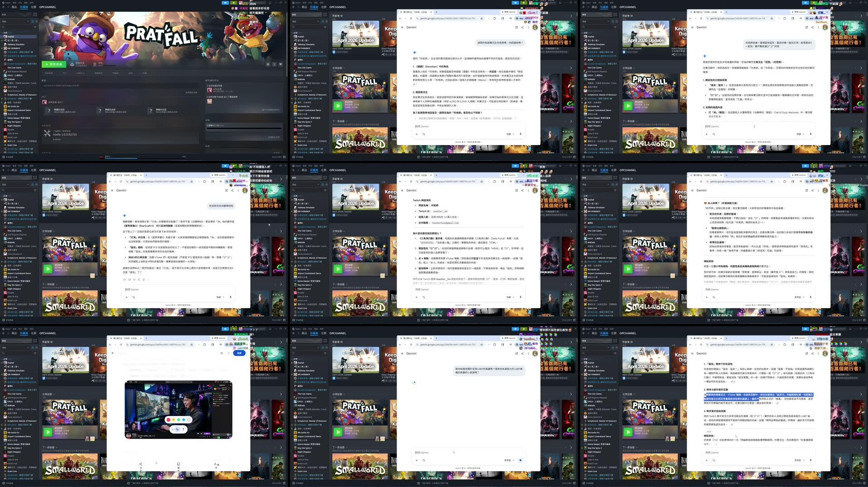Click next arrow in news row, top-middle frame
The height and width of the screenshot is (487, 868).
[571, 15]
